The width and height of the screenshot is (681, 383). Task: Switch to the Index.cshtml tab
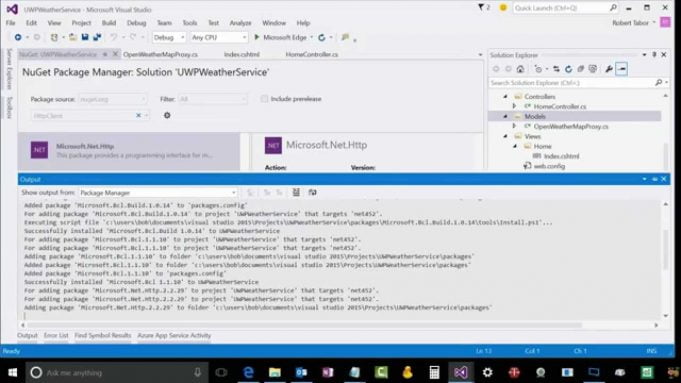click(241, 54)
